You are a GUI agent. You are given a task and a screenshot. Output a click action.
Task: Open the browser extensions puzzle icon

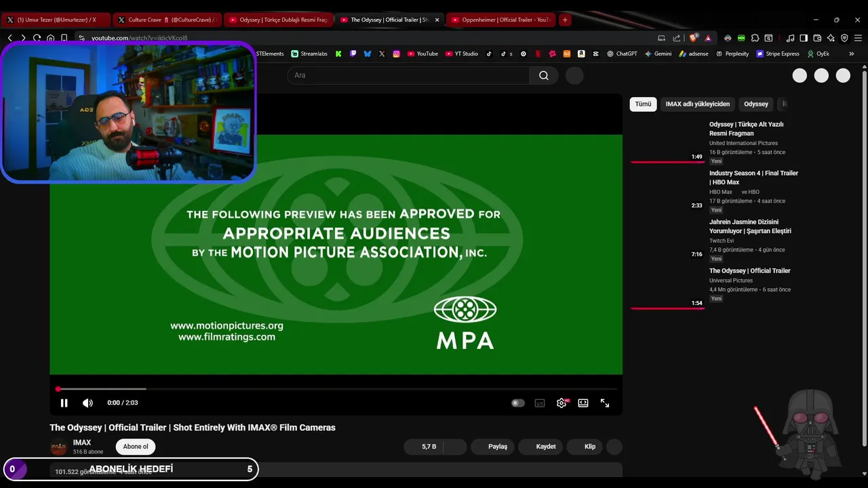coord(755,38)
